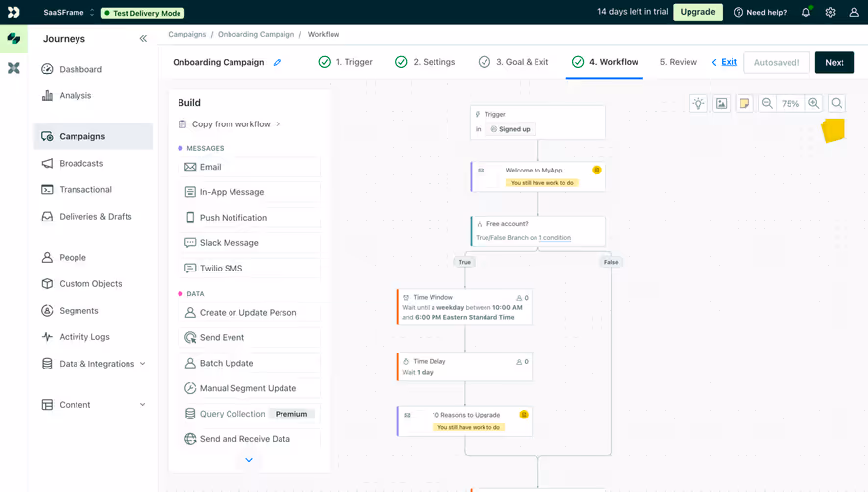
Task: Click Onboarding Campaign breadcrumb link
Action: pyautogui.click(x=256, y=34)
